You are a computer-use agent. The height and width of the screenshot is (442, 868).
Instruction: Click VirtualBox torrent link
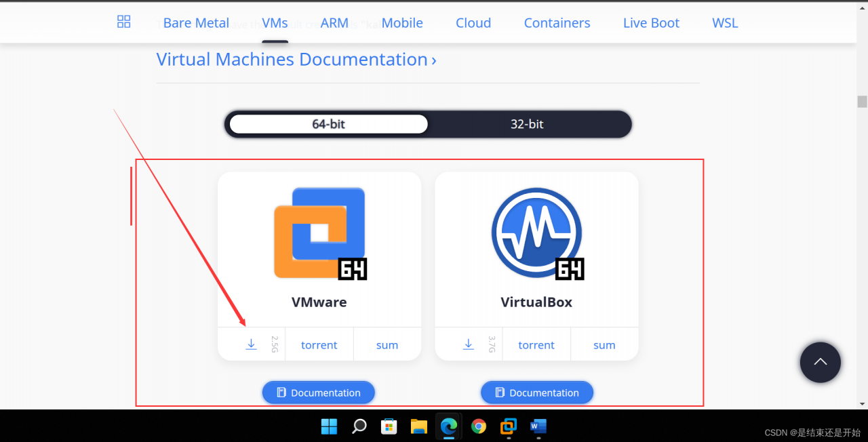pos(536,345)
